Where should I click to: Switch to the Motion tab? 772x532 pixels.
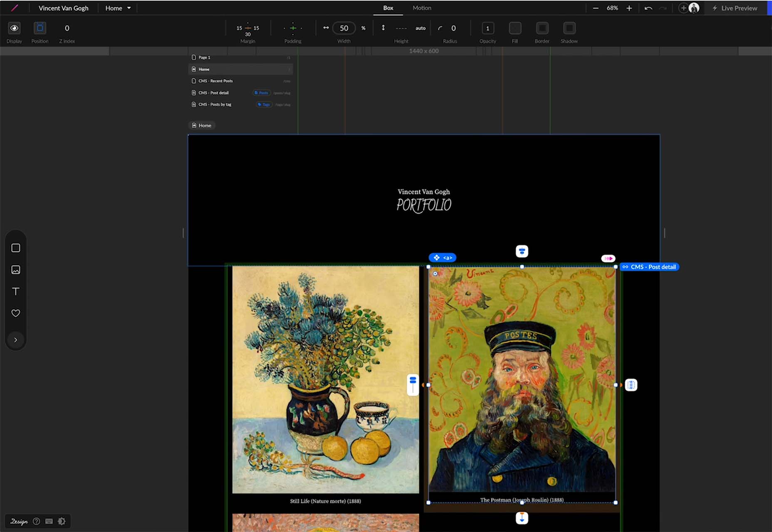click(x=422, y=8)
